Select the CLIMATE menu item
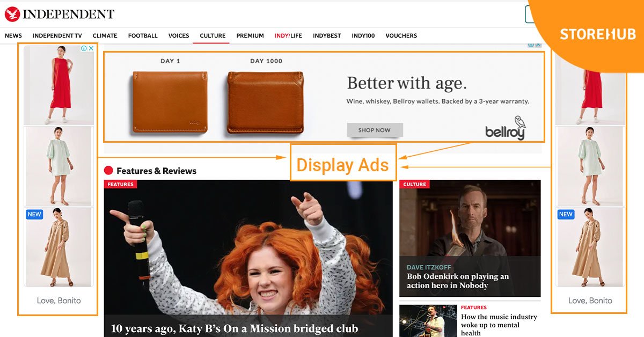Screen dimensions: 644x337 [105, 36]
